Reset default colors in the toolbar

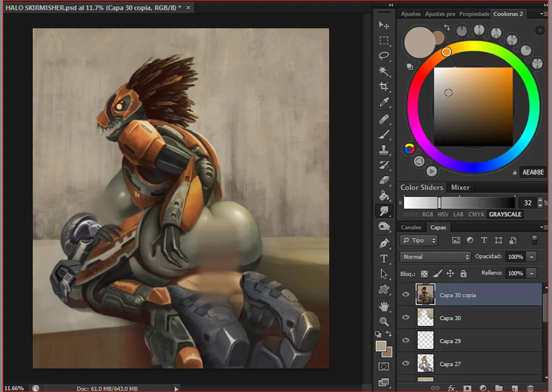[378, 334]
